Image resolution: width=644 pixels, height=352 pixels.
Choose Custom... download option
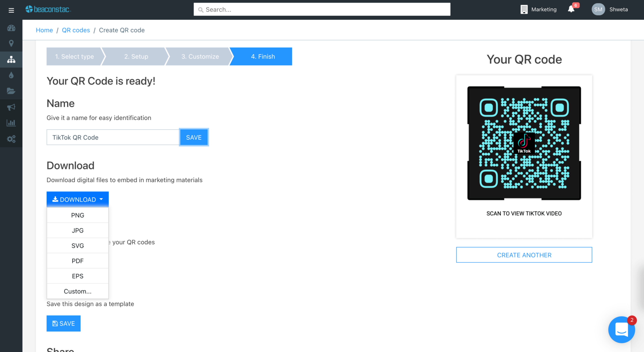tap(77, 291)
